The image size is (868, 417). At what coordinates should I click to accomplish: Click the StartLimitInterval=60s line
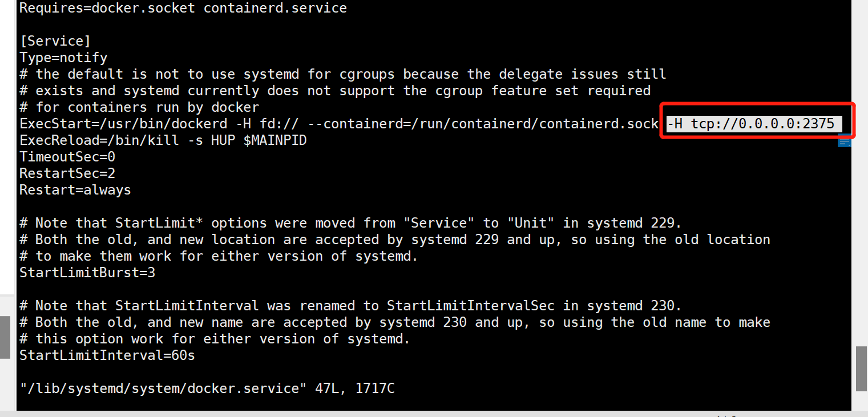tap(107, 355)
